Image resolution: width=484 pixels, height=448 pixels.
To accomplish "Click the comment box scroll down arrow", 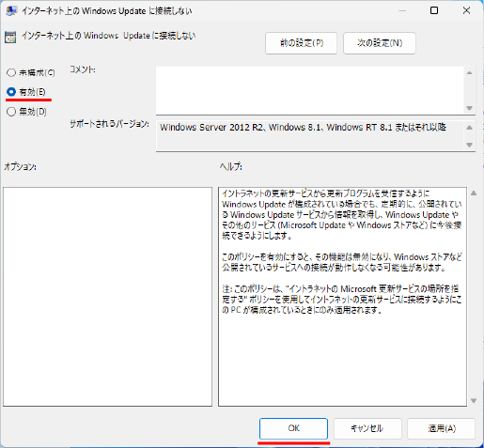I will point(469,108).
